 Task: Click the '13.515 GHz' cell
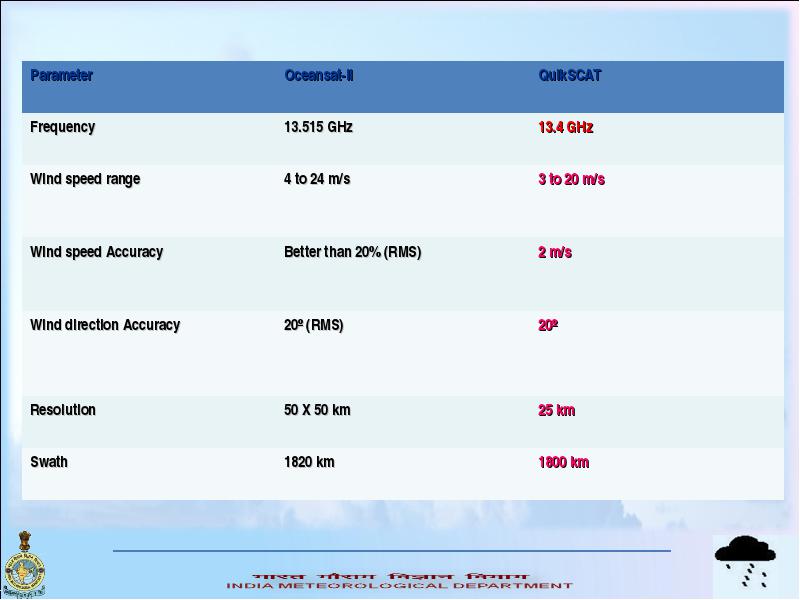point(318,127)
